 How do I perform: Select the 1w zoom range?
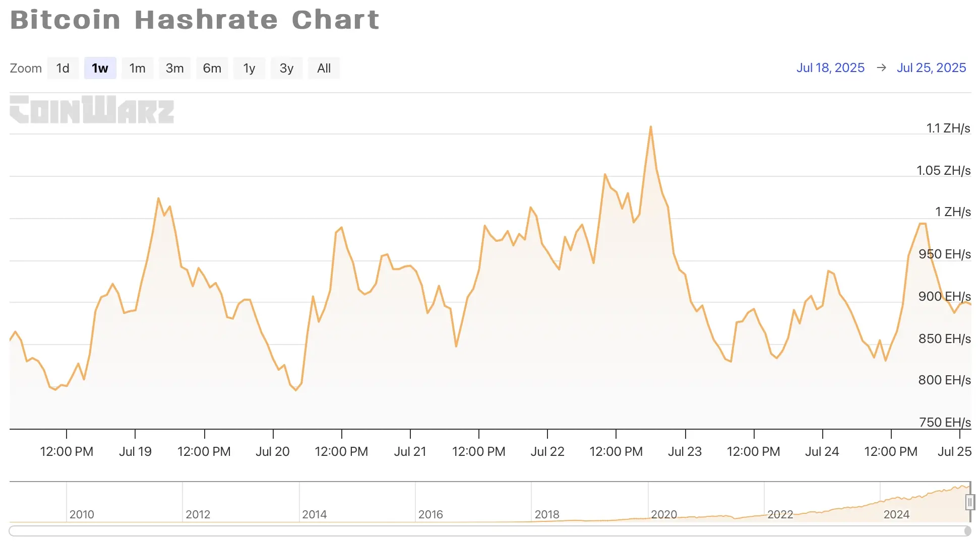coord(100,68)
